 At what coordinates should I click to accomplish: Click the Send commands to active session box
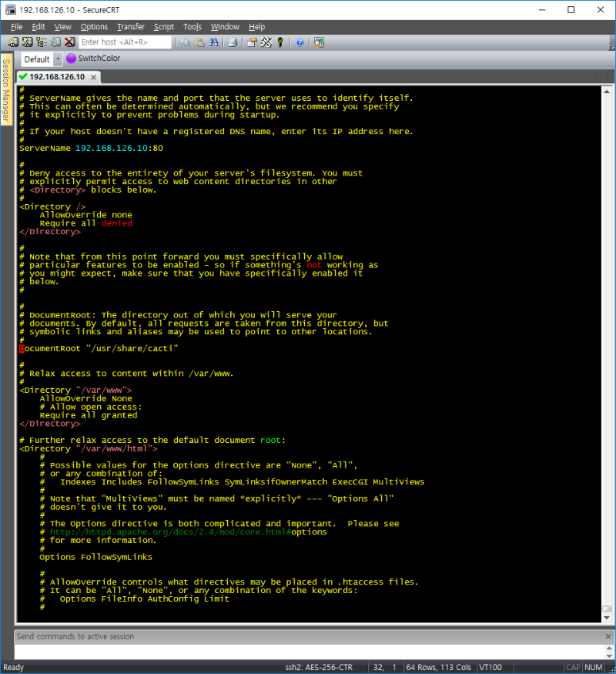click(308, 636)
